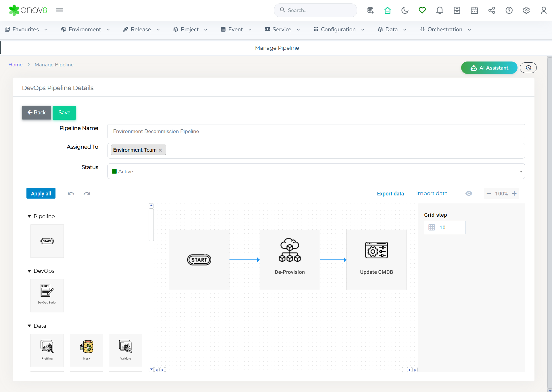Open the Orchestration menu

coord(445,29)
